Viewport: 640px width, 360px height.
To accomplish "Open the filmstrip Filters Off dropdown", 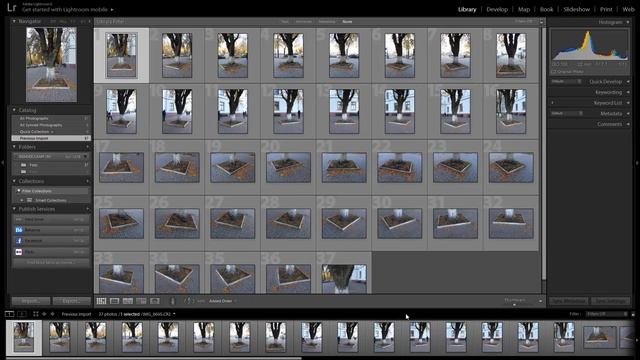I will click(607, 314).
